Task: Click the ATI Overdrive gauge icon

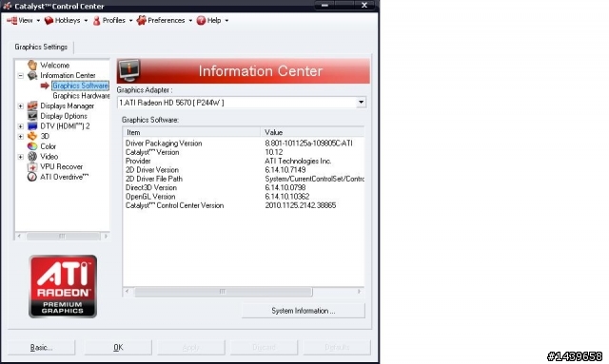Action: pyautogui.click(x=32, y=177)
